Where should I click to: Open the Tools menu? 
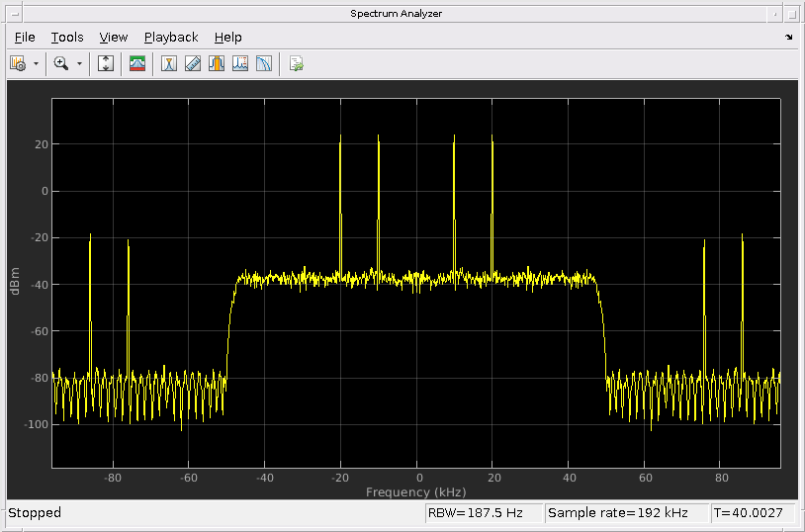click(67, 37)
